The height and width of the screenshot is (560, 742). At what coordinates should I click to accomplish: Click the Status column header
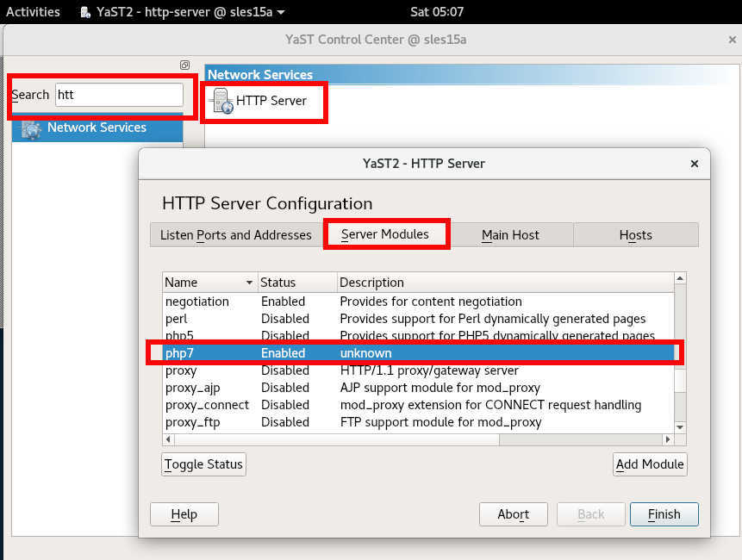pos(297,283)
